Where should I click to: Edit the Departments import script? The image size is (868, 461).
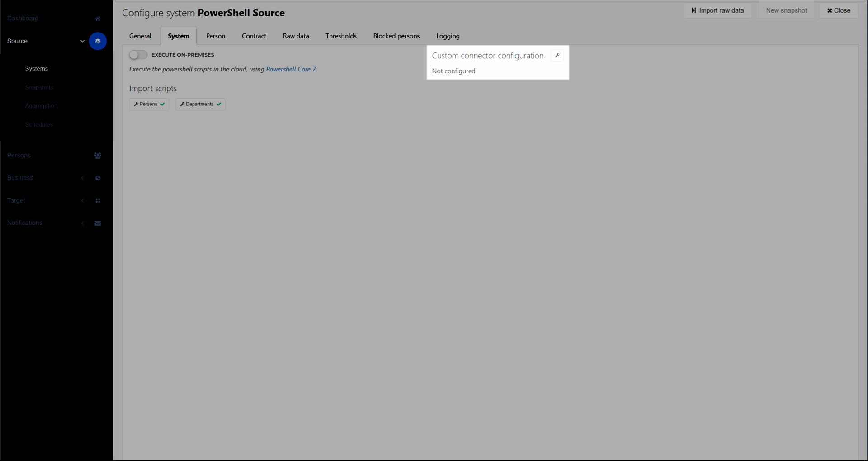click(x=200, y=105)
